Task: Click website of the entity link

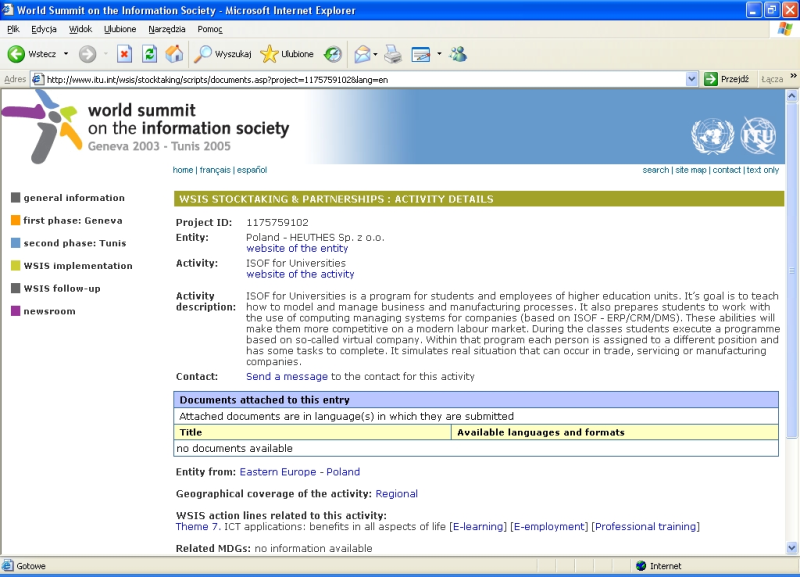Action: click(x=297, y=248)
